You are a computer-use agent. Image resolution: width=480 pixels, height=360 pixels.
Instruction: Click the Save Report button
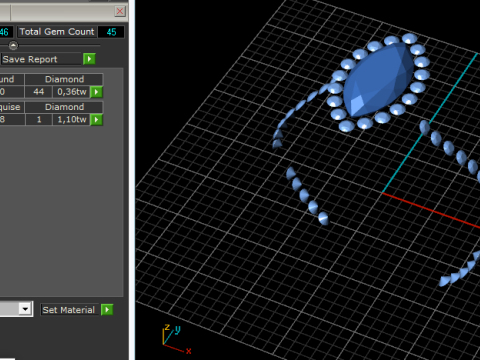pos(42,59)
